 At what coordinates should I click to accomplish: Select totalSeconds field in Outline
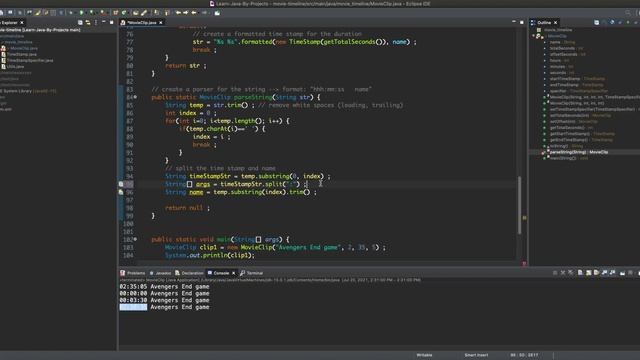567,48
